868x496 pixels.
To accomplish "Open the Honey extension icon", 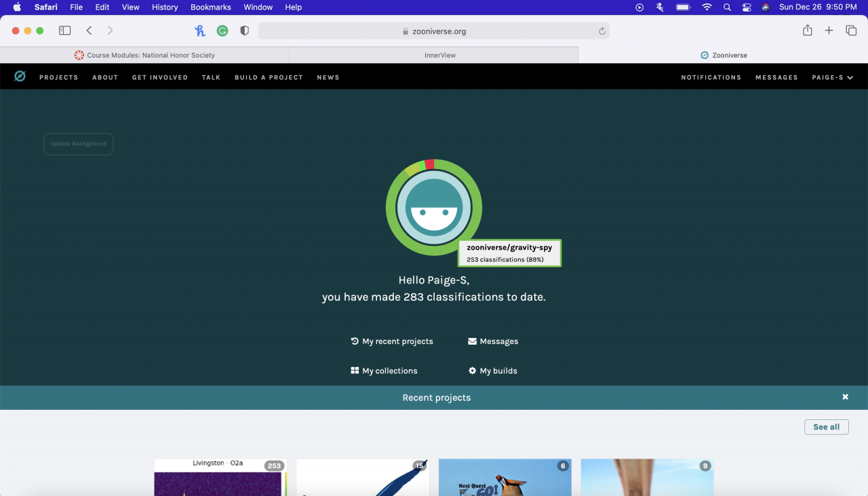I will coord(199,31).
